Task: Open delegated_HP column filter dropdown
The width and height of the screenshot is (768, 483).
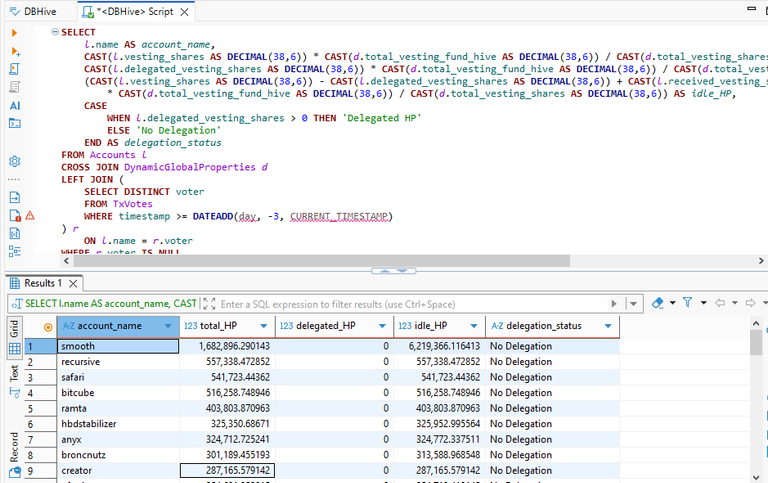Action: coord(383,326)
